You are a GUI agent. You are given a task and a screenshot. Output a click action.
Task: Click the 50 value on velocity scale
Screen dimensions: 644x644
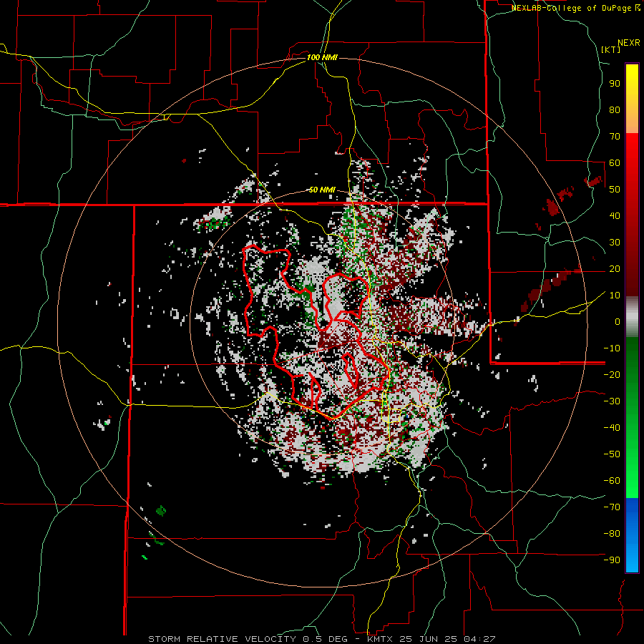(x=615, y=190)
